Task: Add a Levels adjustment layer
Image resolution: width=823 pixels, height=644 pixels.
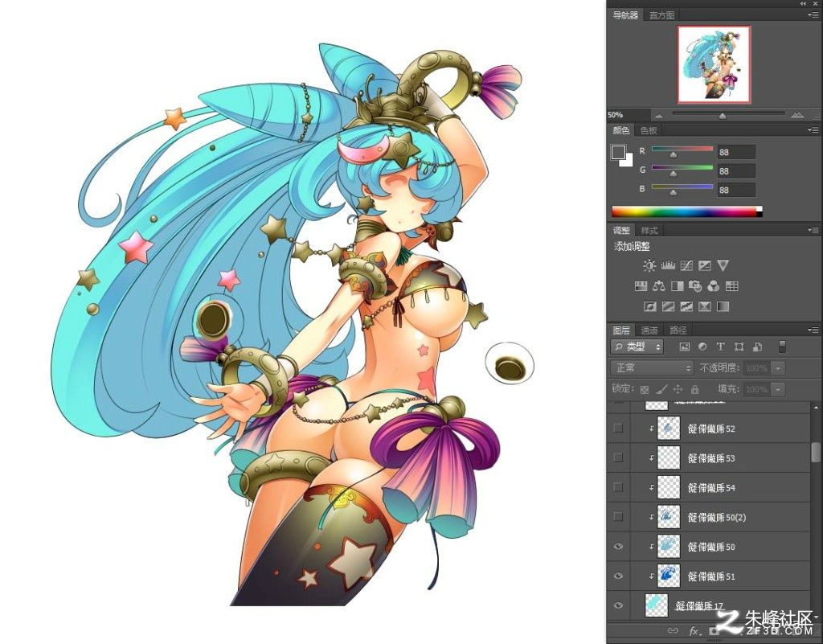Action: pyautogui.click(x=668, y=265)
